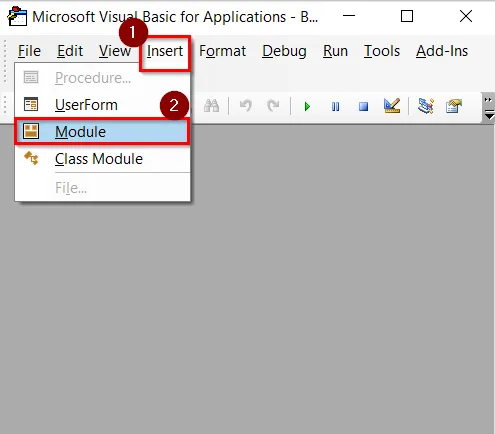The width and height of the screenshot is (495, 434).
Task: Click the VBA application icon in title bar
Action: pos(17,17)
